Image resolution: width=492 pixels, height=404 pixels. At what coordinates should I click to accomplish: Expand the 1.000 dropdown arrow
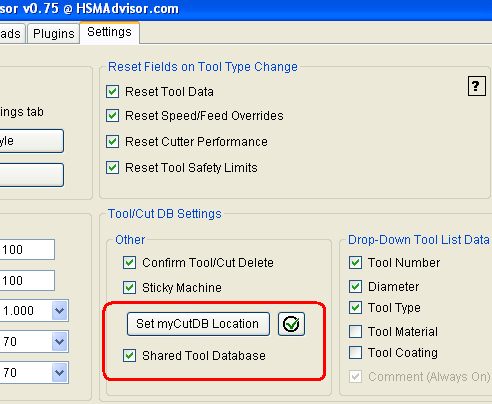60,311
